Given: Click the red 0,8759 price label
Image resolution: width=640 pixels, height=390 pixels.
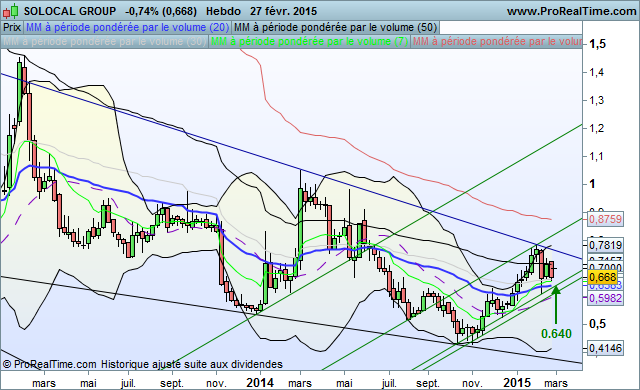Looking at the screenshot, I should click(x=605, y=219).
